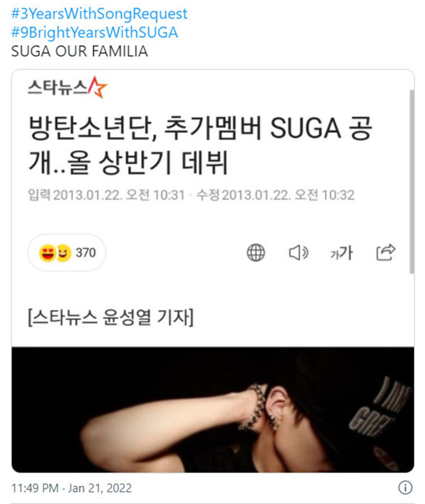
Task: Open the #3YearsWithSongRequest hashtag
Action: 99,14
